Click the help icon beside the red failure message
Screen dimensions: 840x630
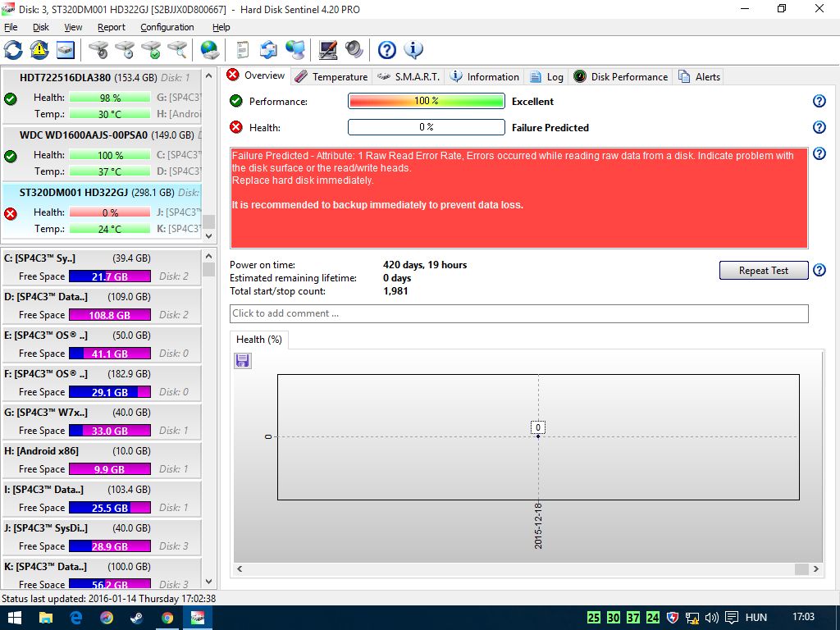pyautogui.click(x=819, y=153)
